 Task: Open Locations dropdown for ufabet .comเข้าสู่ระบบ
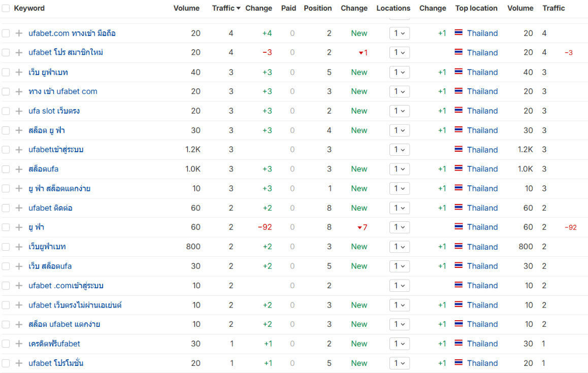pyautogui.click(x=400, y=286)
